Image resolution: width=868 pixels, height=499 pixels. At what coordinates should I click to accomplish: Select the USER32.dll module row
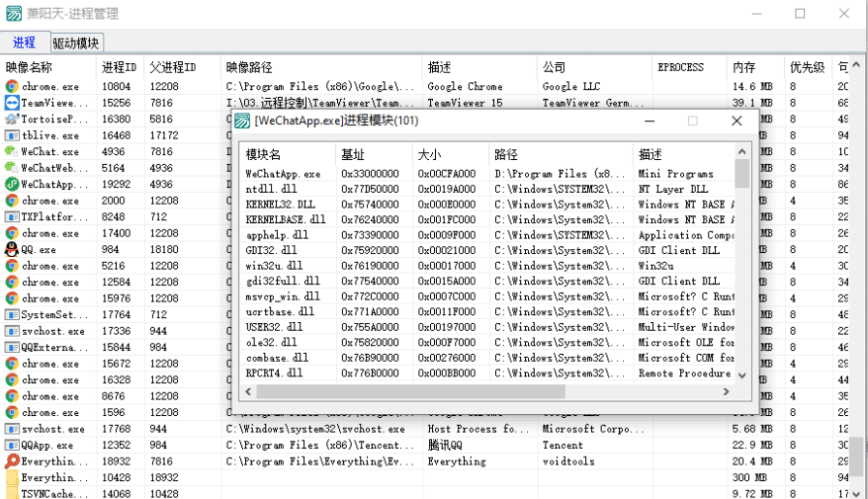[487, 327]
